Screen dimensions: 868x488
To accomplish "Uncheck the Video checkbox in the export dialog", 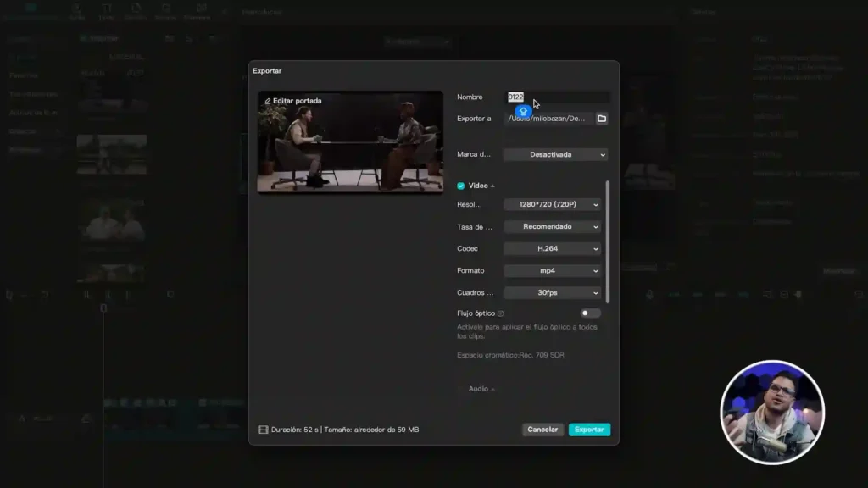I will (x=461, y=185).
